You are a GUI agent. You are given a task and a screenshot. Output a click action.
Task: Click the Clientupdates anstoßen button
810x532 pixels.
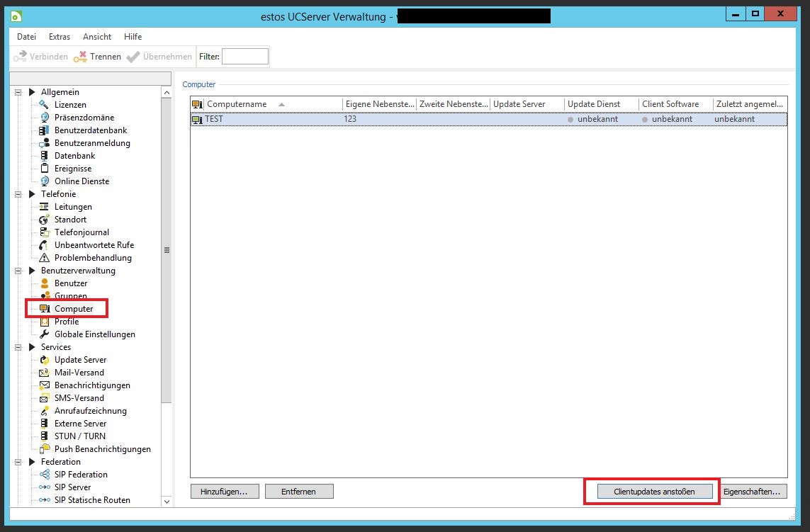[x=654, y=491]
